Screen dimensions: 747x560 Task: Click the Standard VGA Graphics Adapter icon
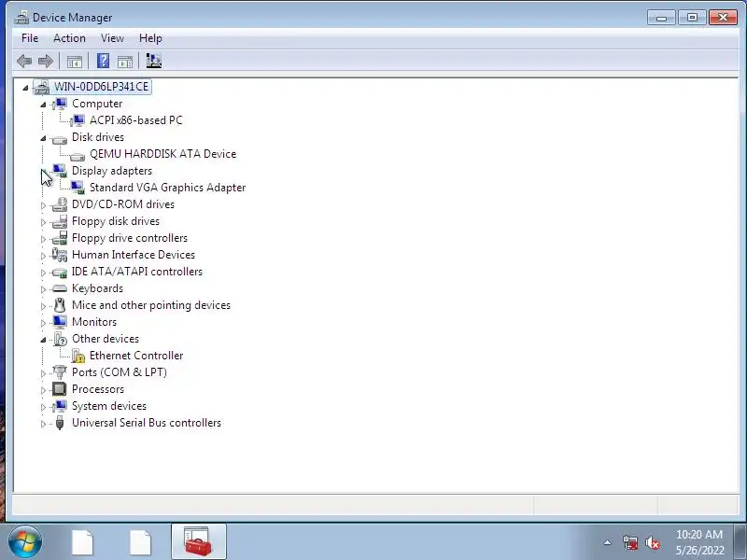click(78, 188)
